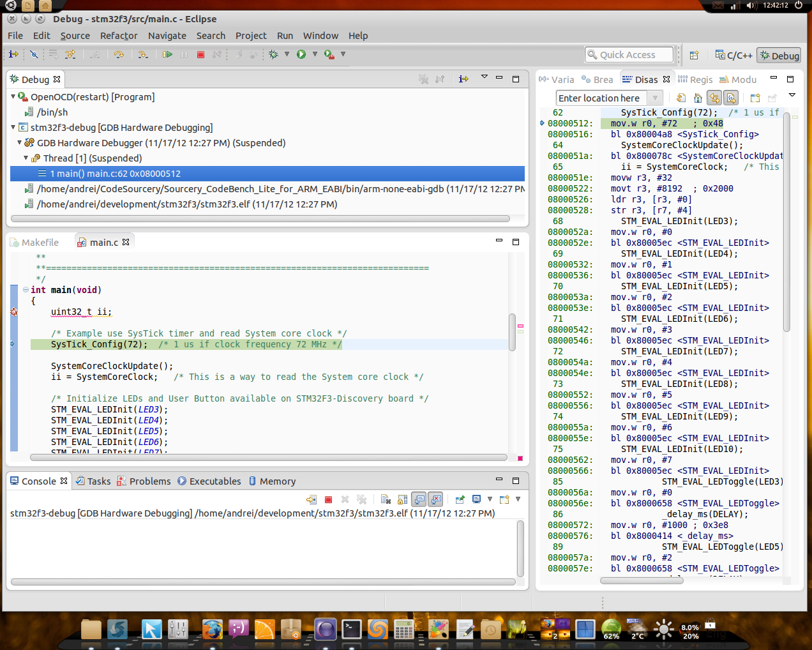812x650 pixels.
Task: Open the Debug launch dropdown arrow
Action: tap(287, 54)
